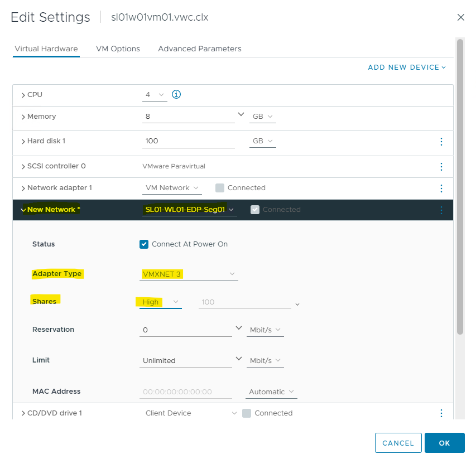Screen dimensions: 476x464
Task: Open SCSI controller 0 three-dot menu
Action: point(441,167)
